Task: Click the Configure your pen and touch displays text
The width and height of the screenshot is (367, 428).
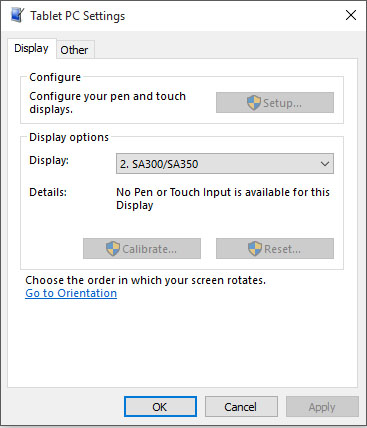Action: click(x=107, y=103)
